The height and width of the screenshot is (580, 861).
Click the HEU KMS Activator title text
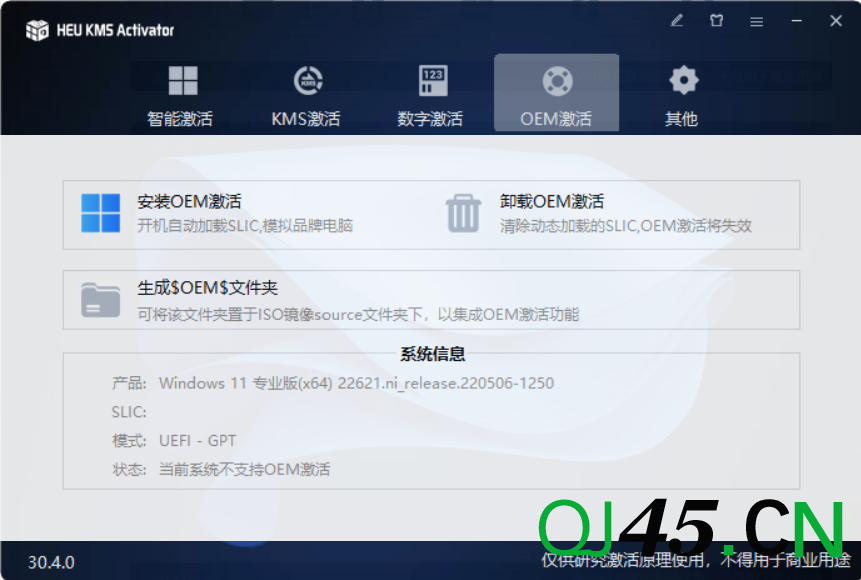(115, 30)
